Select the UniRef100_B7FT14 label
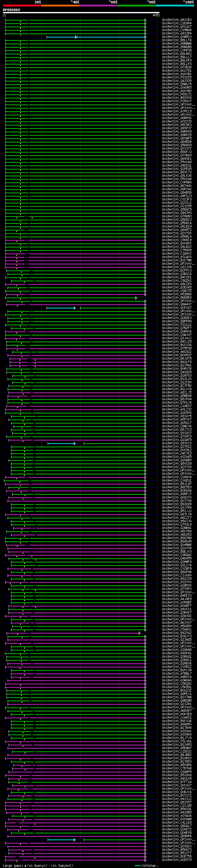This screenshot has height=868, width=197. (176, 782)
